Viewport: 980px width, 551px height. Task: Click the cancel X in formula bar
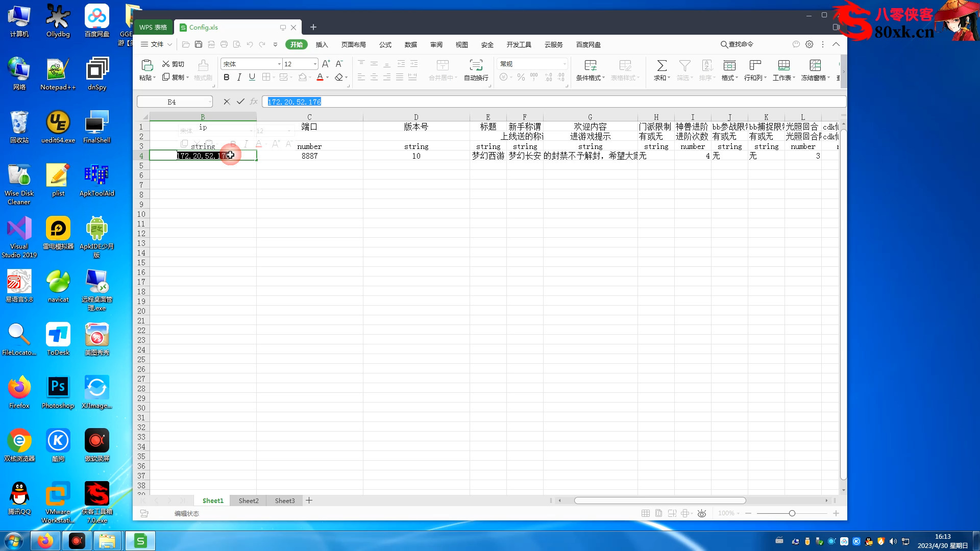(227, 102)
